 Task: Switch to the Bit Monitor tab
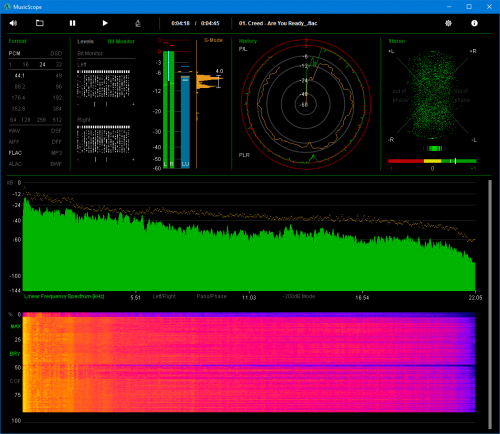(121, 41)
